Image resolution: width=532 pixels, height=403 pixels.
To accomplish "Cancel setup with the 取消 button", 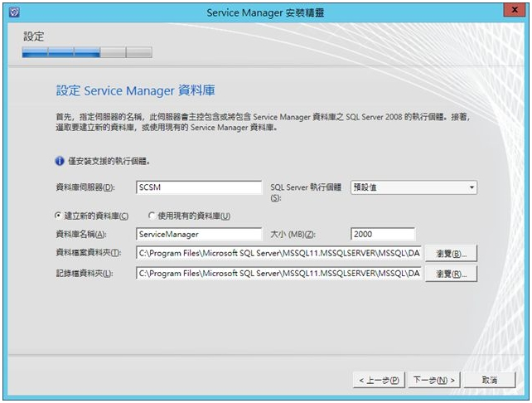I will click(x=490, y=380).
